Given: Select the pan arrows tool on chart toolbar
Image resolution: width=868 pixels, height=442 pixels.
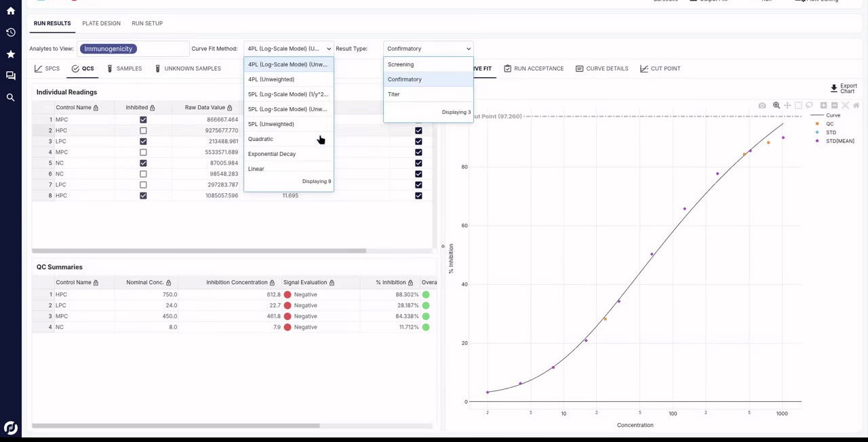Looking at the screenshot, I should pos(787,106).
